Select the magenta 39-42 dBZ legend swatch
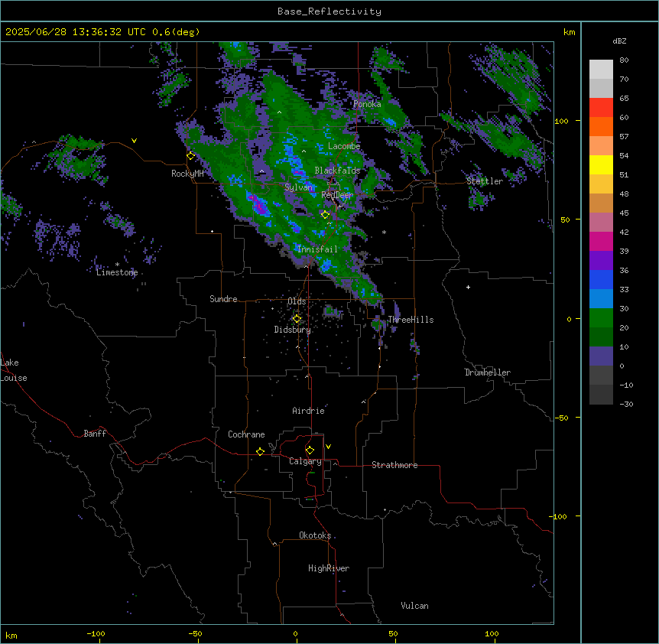This screenshot has height=644, width=659. click(601, 241)
